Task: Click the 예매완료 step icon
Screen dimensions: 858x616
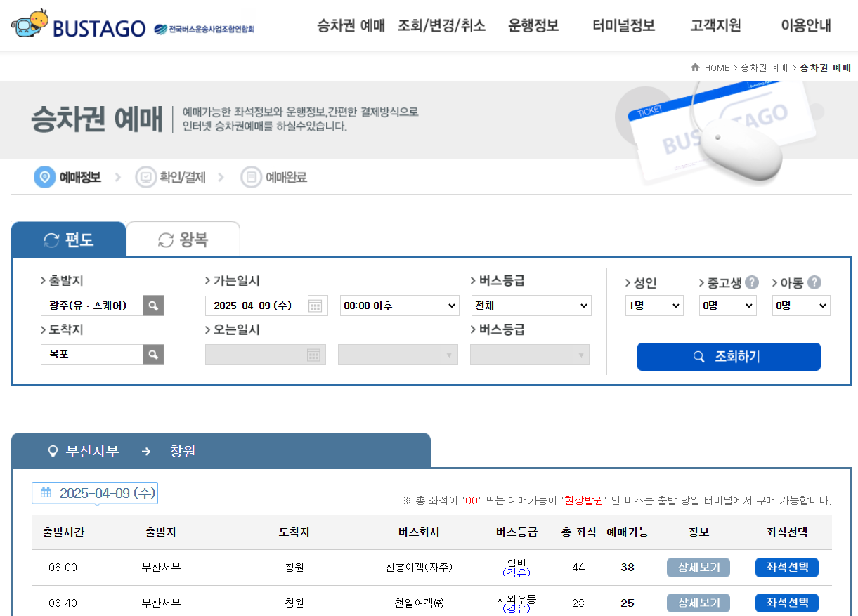Action: click(x=251, y=177)
